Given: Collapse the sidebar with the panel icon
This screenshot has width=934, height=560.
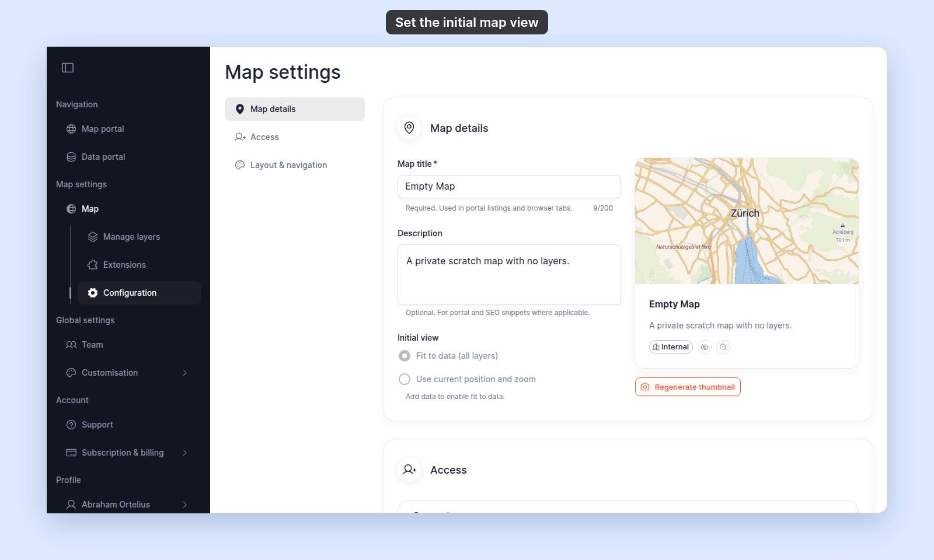Looking at the screenshot, I should pyautogui.click(x=68, y=68).
